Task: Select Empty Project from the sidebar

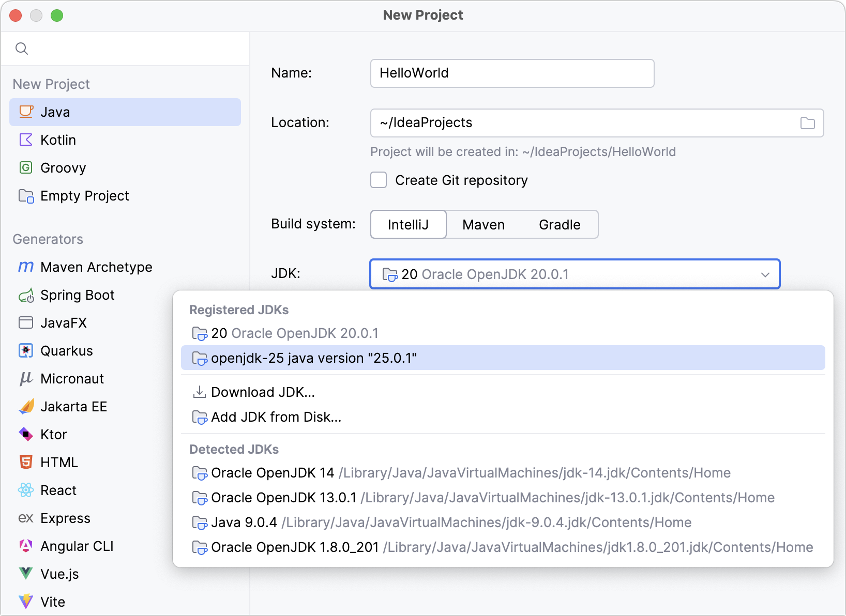Action: 84,195
